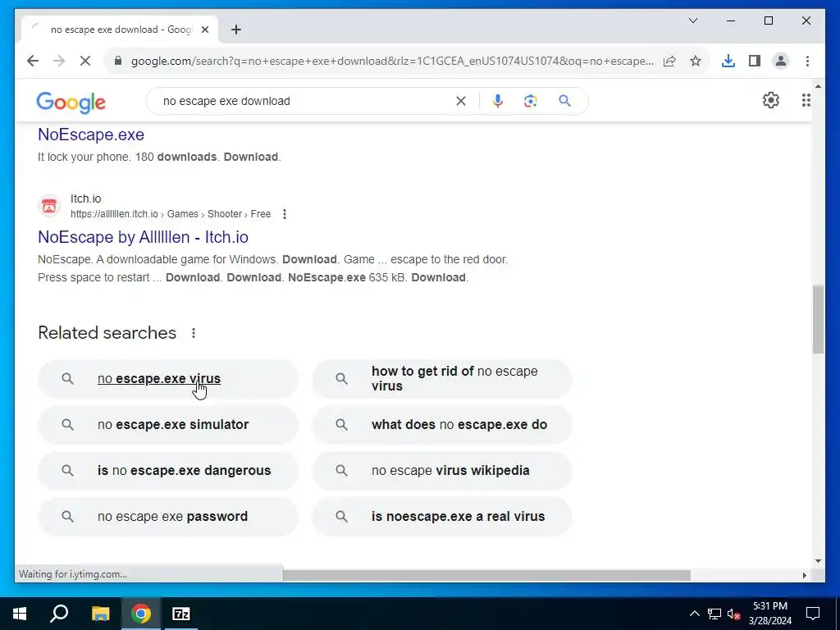Image resolution: width=840 pixels, height=630 pixels.
Task: Search 'no escape exe password'
Action: (x=167, y=517)
